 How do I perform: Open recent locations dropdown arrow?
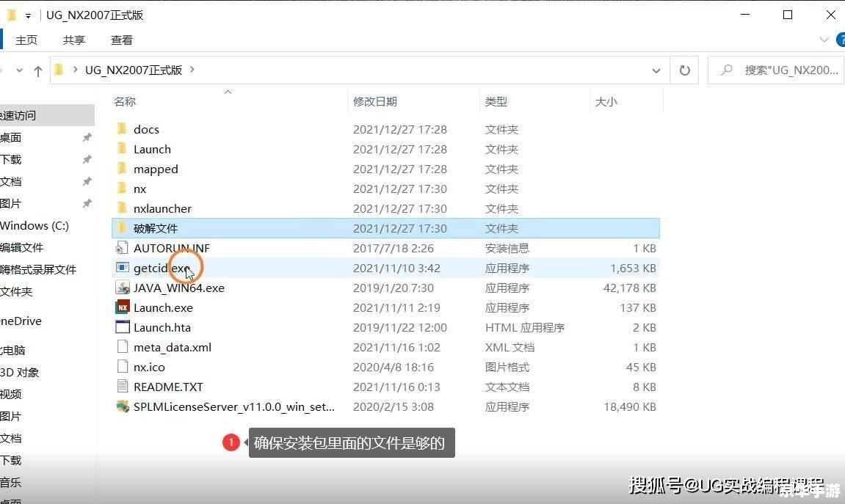click(19, 70)
